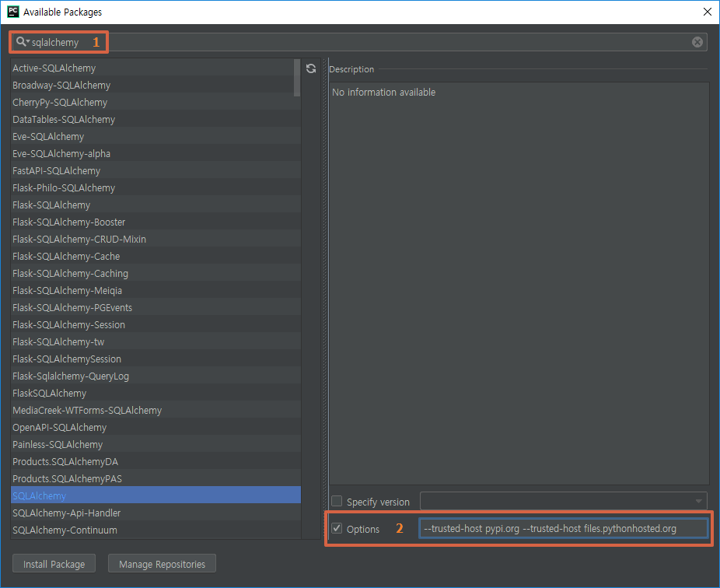Select Flask-SQLAlchemy-Cache package
720x588 pixels.
[x=156, y=257]
